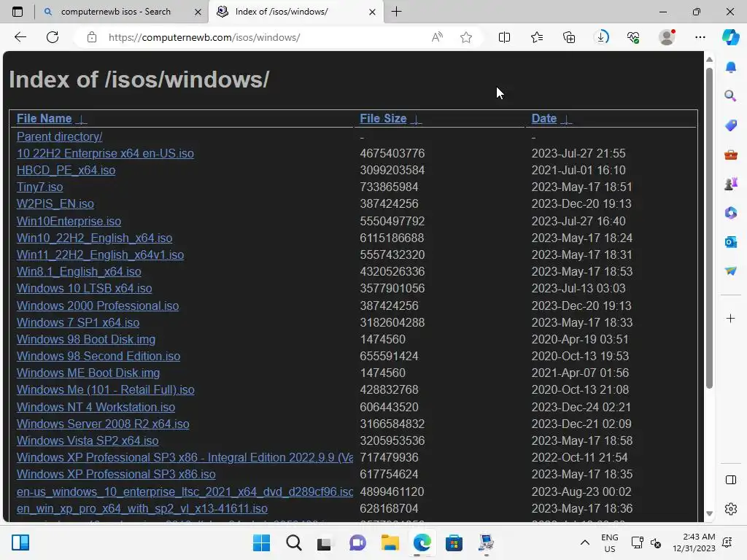Download Windows NT 4 Workstation.iso link
747x560 pixels.
pyautogui.click(x=96, y=407)
